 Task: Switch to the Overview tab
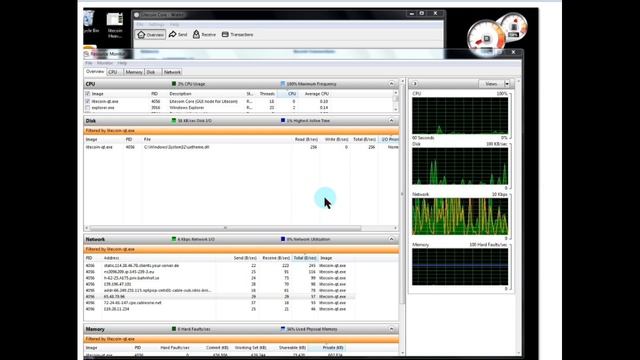pos(95,72)
